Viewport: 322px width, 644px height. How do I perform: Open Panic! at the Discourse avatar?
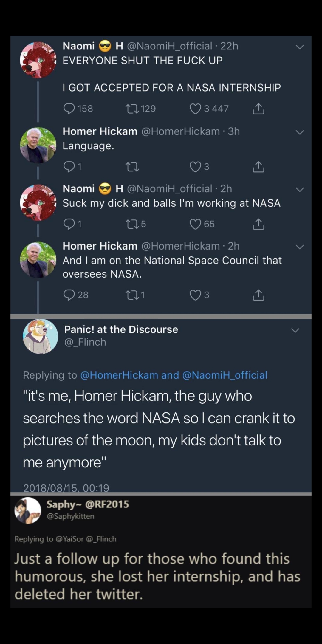(41, 337)
